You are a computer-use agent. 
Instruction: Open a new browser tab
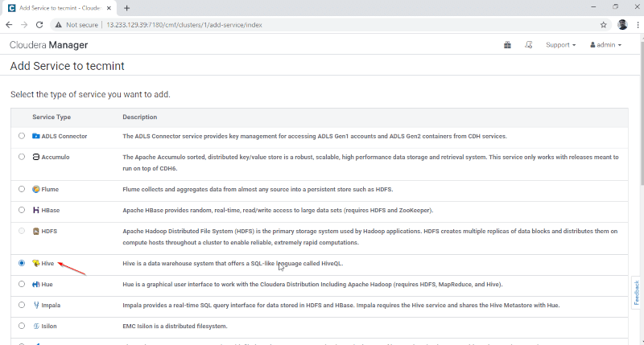(x=127, y=7)
